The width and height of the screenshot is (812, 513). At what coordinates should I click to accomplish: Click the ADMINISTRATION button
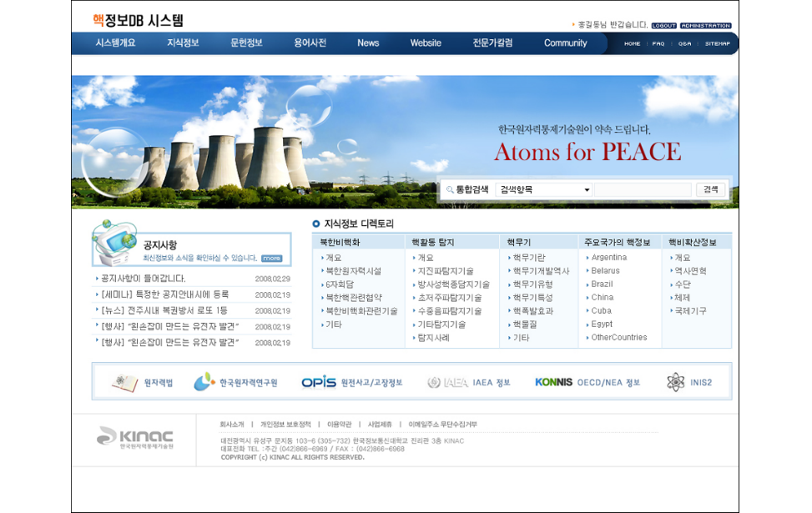click(705, 26)
